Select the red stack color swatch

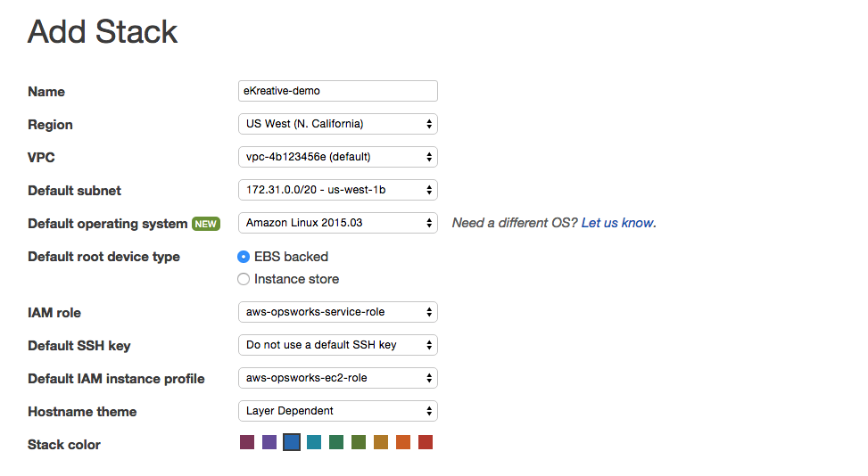pos(426,442)
